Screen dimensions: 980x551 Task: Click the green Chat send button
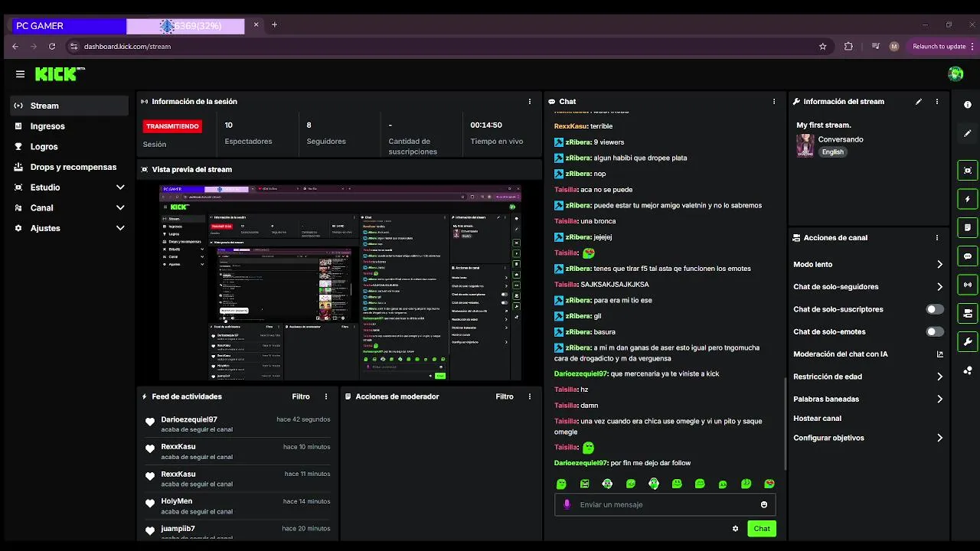(762, 529)
